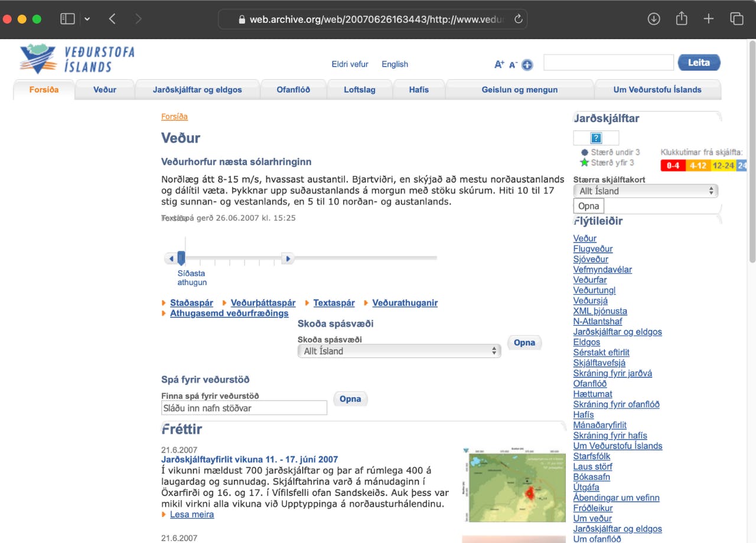Viewport: 756px width, 543px height.
Task: Reload page with the refresh icon
Action: click(519, 19)
